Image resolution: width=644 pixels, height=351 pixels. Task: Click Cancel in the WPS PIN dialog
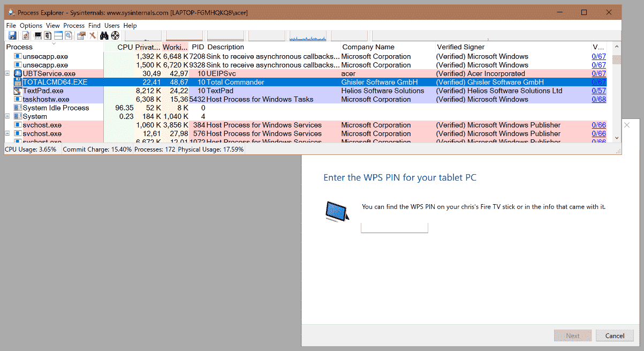(615, 335)
